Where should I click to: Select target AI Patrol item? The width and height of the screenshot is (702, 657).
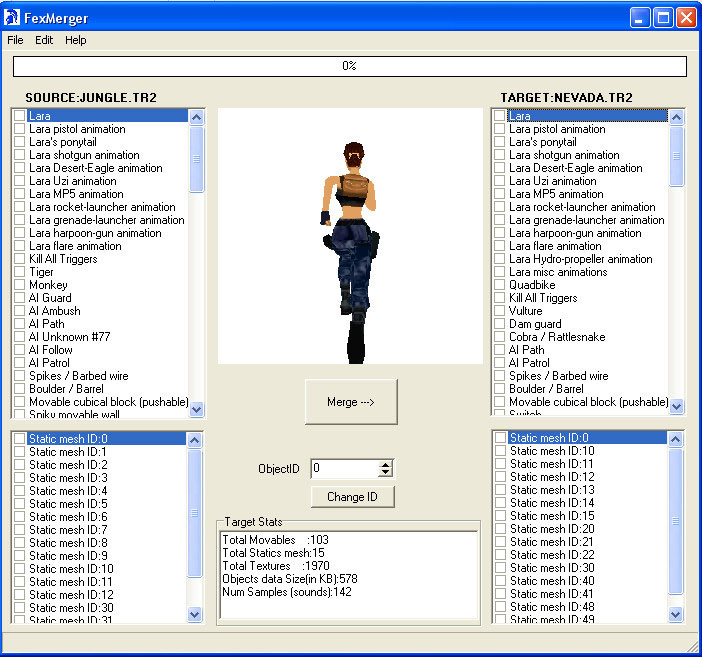click(x=529, y=363)
